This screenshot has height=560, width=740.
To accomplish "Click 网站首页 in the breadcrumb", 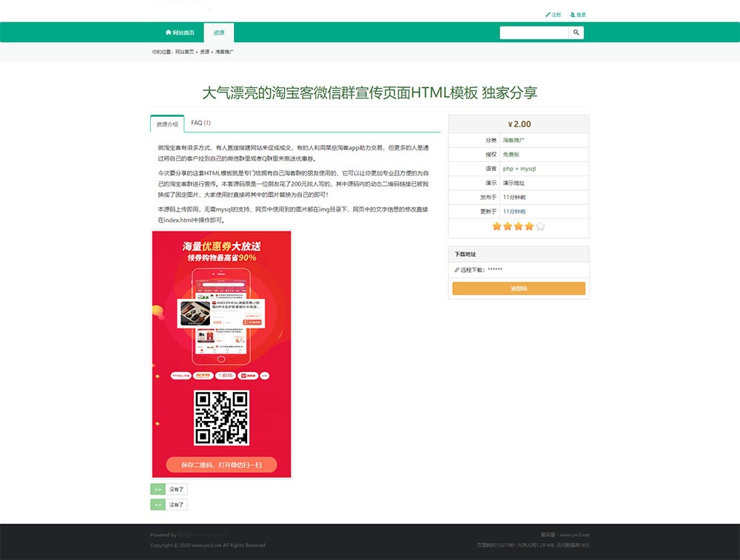I will point(184,52).
